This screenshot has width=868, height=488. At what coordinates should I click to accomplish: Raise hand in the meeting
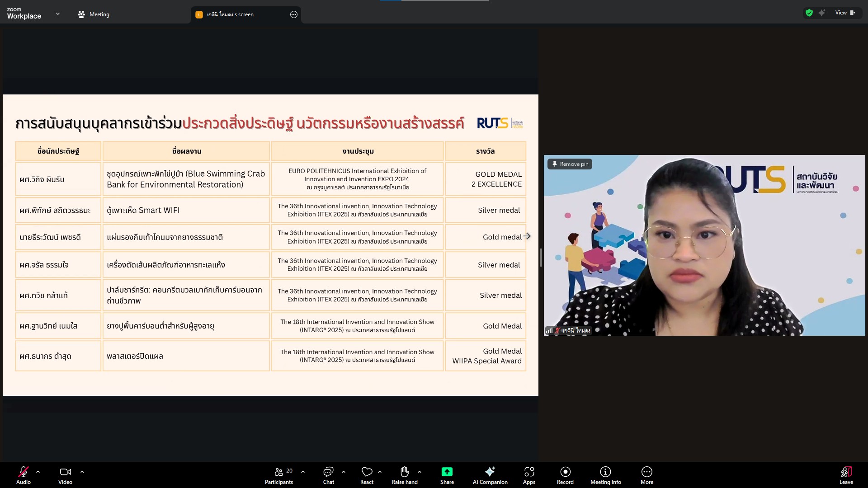tap(405, 474)
